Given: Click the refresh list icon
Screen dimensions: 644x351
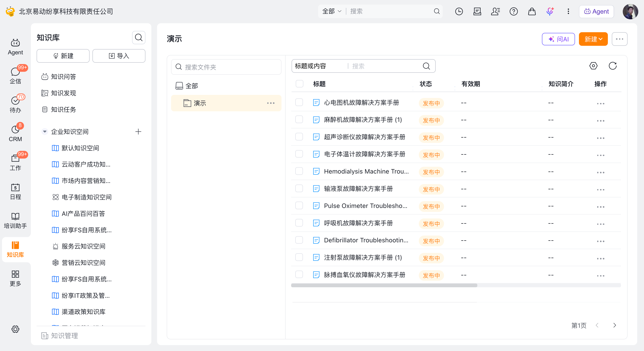Looking at the screenshot, I should tap(612, 66).
